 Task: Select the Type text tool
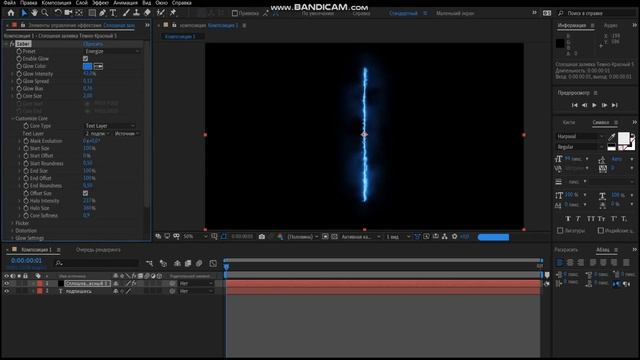[113, 13]
